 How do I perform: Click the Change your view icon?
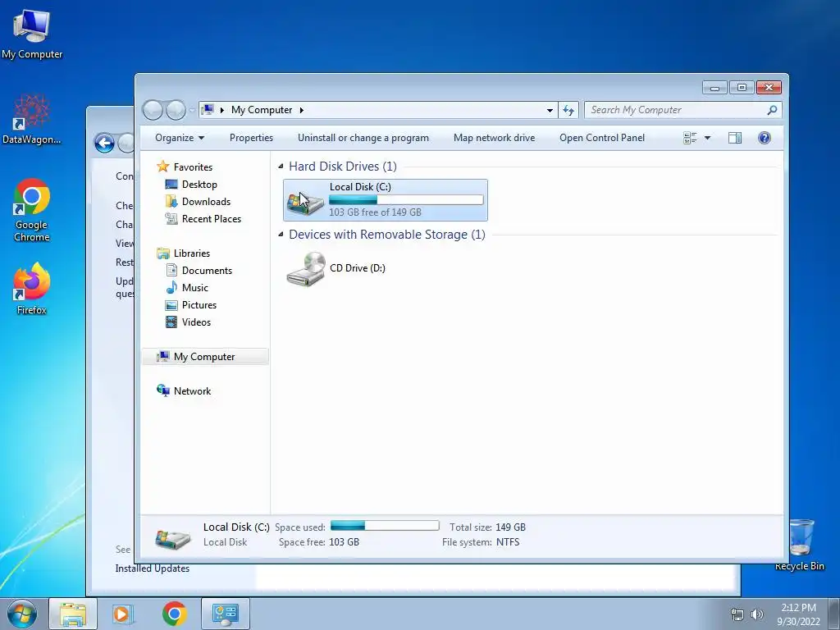click(x=690, y=138)
